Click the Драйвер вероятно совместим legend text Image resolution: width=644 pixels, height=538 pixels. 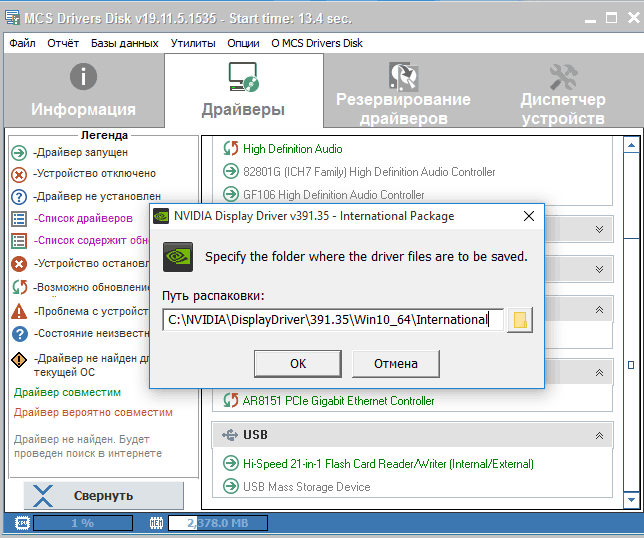[93, 412]
